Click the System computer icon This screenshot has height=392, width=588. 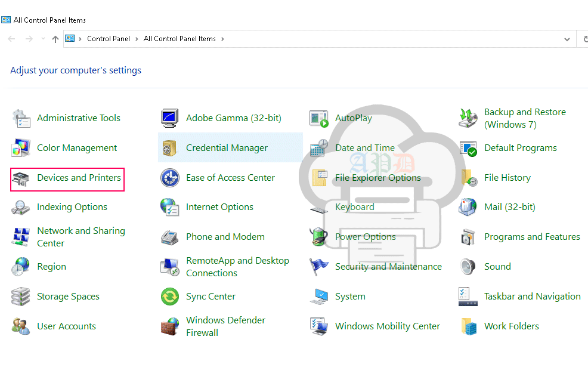pyautogui.click(x=319, y=297)
